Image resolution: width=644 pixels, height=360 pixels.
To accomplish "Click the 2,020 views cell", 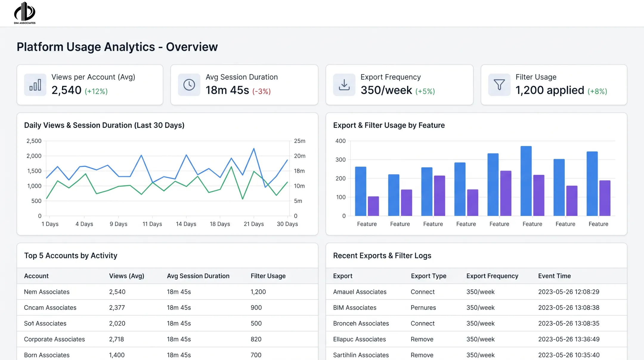I will 117,323.
